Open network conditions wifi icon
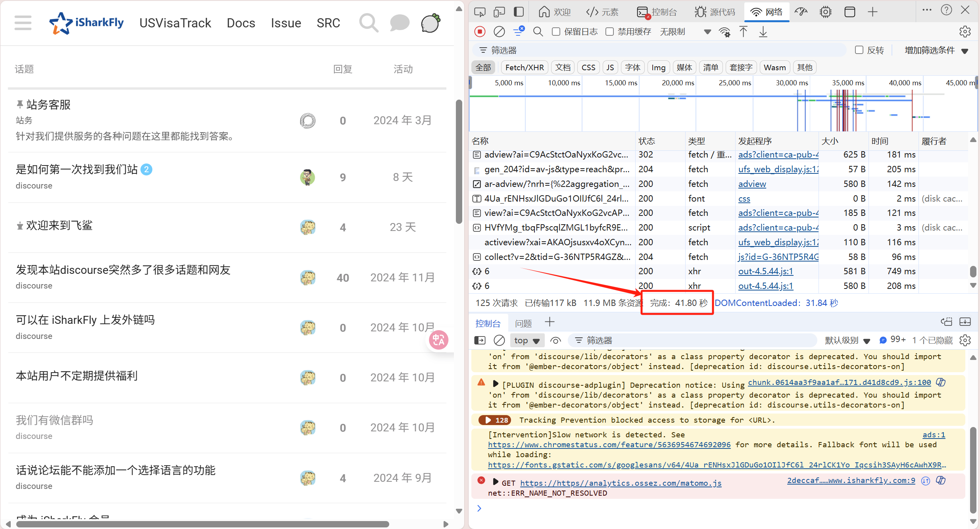 [x=724, y=32]
